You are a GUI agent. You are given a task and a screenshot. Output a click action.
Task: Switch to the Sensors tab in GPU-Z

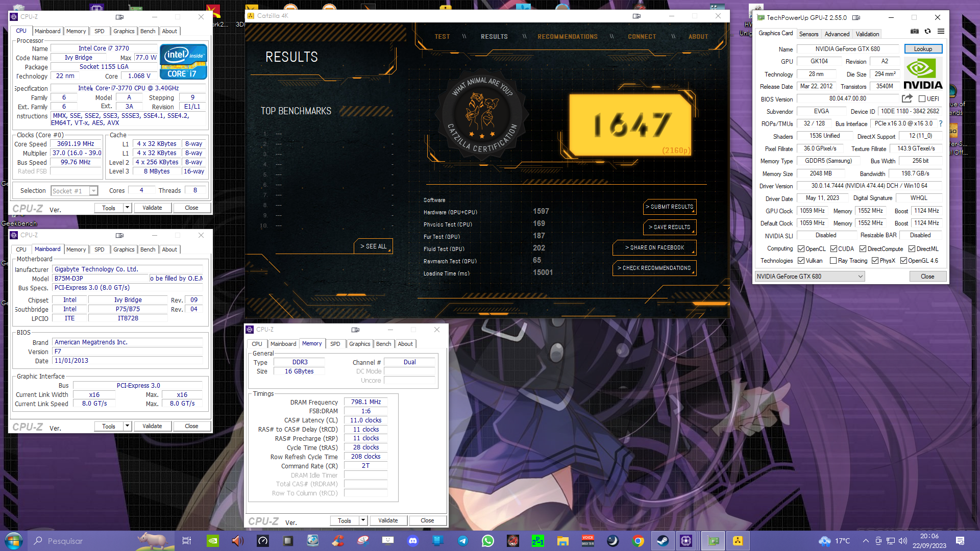(x=808, y=34)
